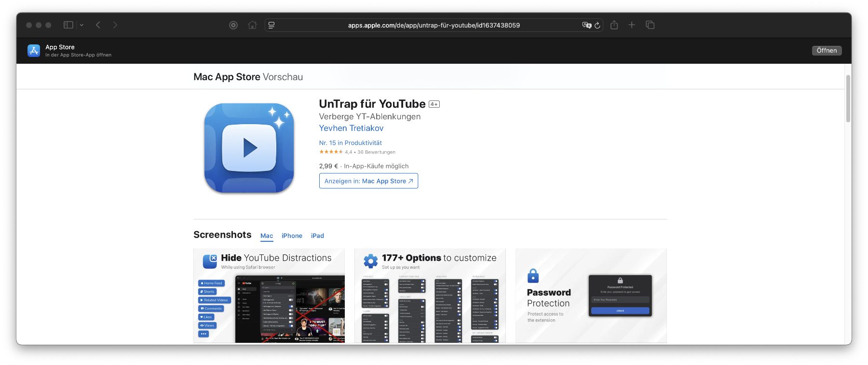The image size is (868, 365).
Task: Click the forward navigation arrow
Action: (x=115, y=25)
